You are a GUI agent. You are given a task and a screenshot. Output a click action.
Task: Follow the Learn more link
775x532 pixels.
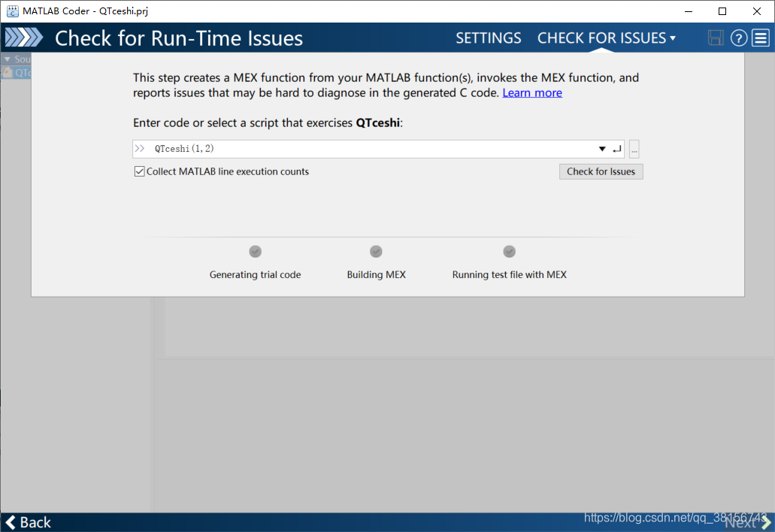(532, 93)
